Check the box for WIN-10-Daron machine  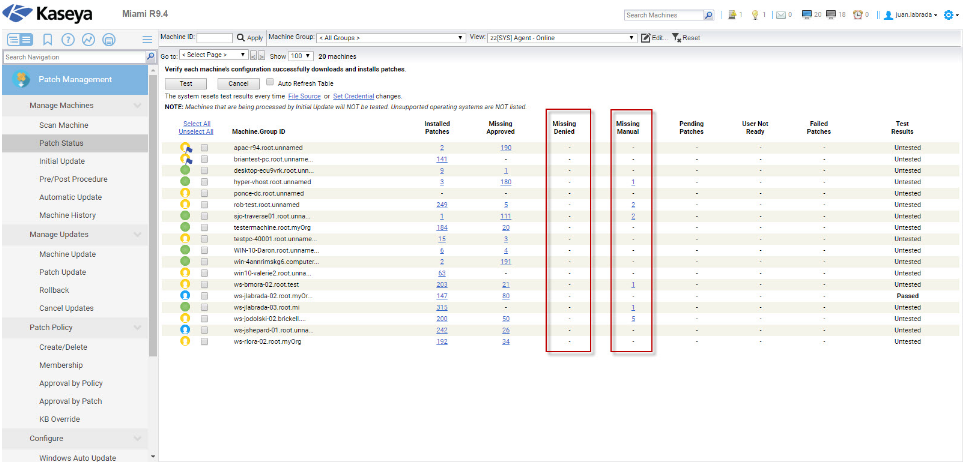click(x=205, y=250)
